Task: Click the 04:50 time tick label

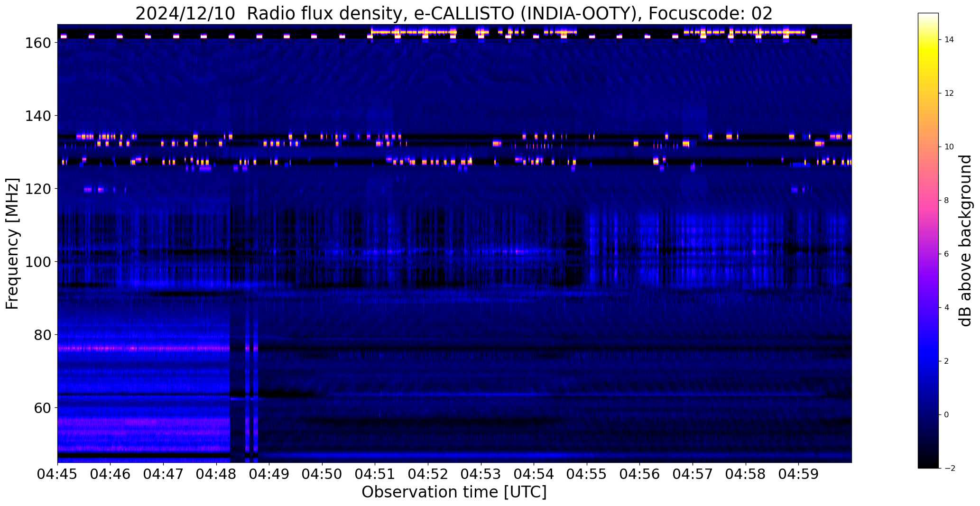Action: [x=322, y=474]
